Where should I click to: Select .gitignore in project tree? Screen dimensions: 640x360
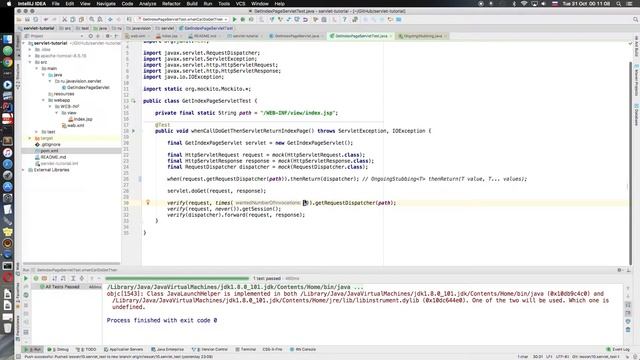pyautogui.click(x=51, y=144)
